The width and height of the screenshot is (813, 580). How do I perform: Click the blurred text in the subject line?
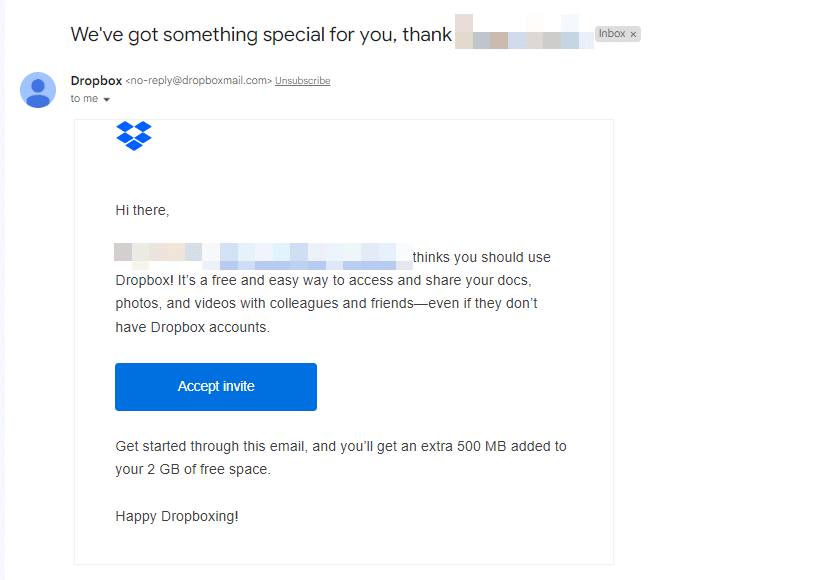click(x=524, y=33)
